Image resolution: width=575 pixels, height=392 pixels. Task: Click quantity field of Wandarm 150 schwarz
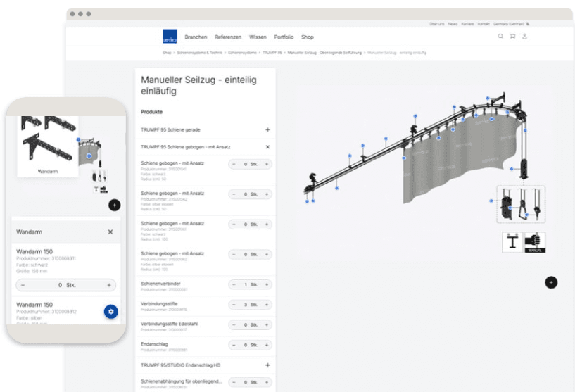coord(65,285)
